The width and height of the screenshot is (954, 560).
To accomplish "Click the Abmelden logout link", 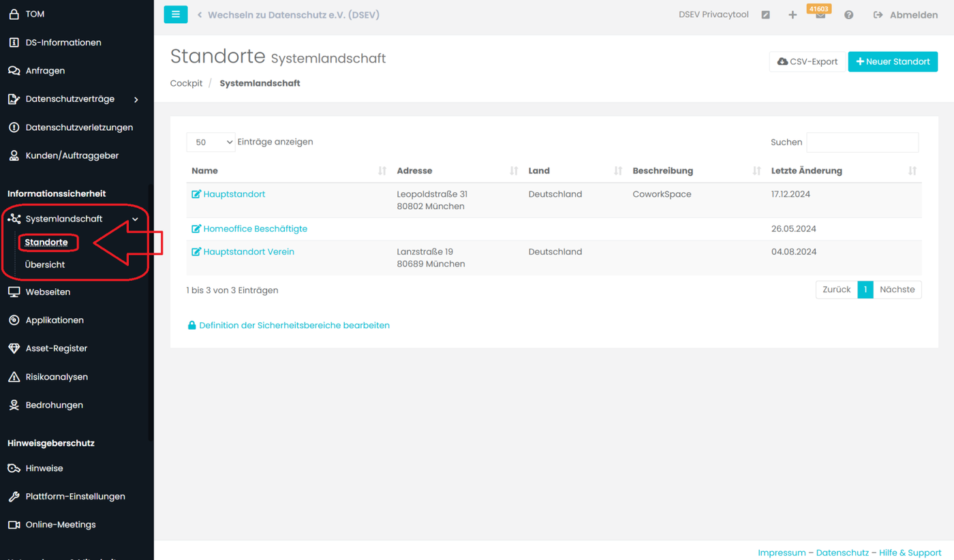I will point(906,15).
